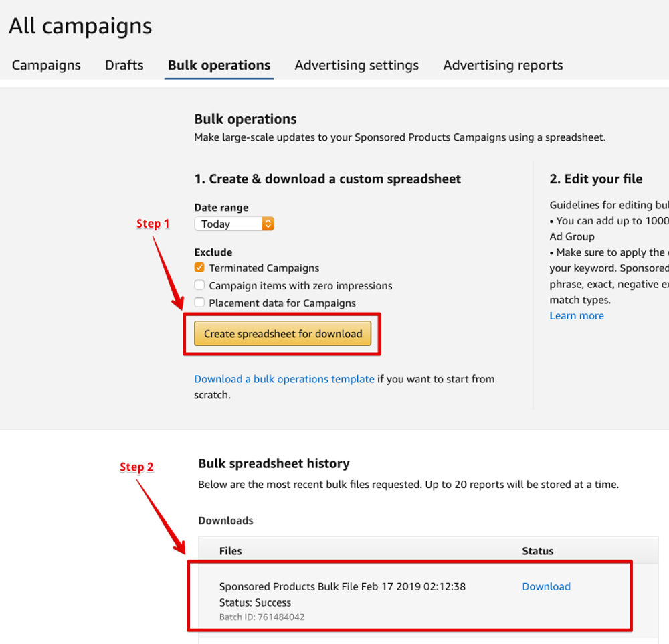Image resolution: width=669 pixels, height=644 pixels.
Task: Tick Placement data for Campaigns checkbox
Action: pos(199,303)
